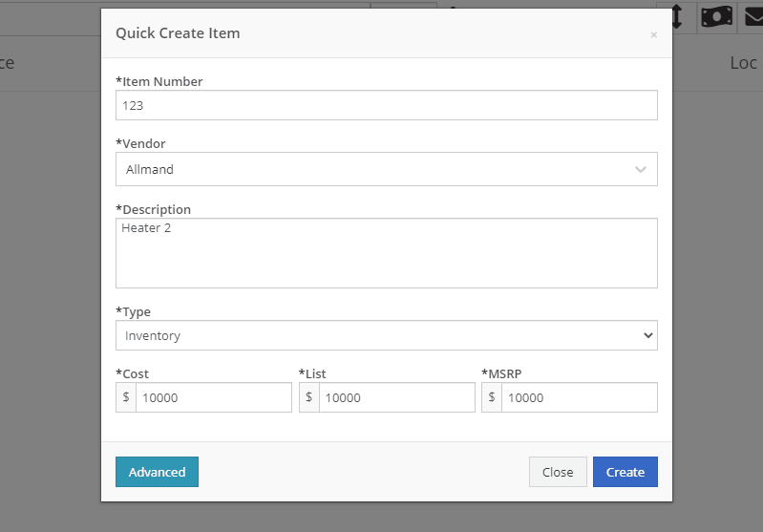Click into the Description text area
This screenshot has width=763, height=532.
click(387, 253)
